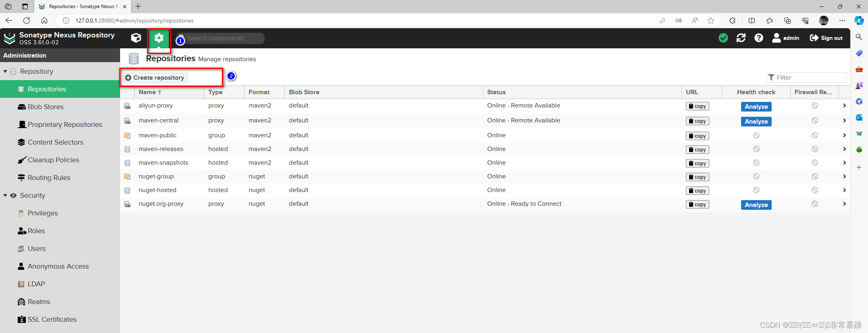Click the browser Back arrow
Screen dimensions: 868x333
tap(9, 21)
